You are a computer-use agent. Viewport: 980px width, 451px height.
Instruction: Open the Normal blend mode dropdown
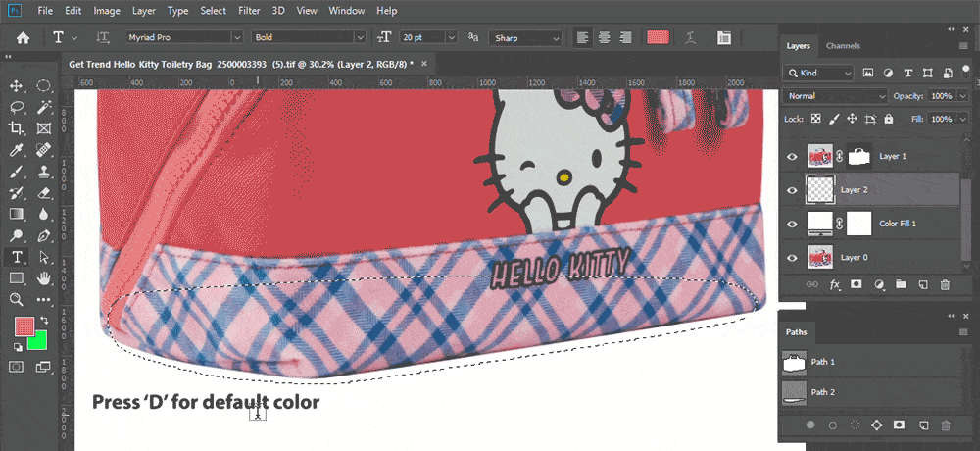834,96
